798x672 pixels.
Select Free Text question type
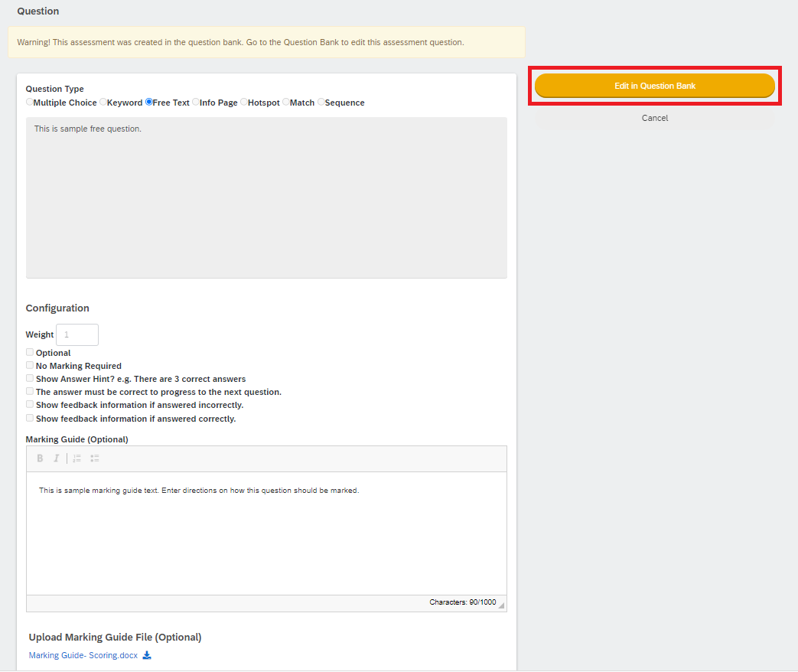[x=149, y=102]
